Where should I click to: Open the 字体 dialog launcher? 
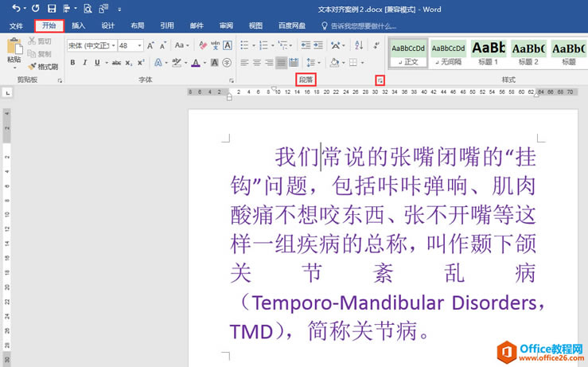point(232,80)
